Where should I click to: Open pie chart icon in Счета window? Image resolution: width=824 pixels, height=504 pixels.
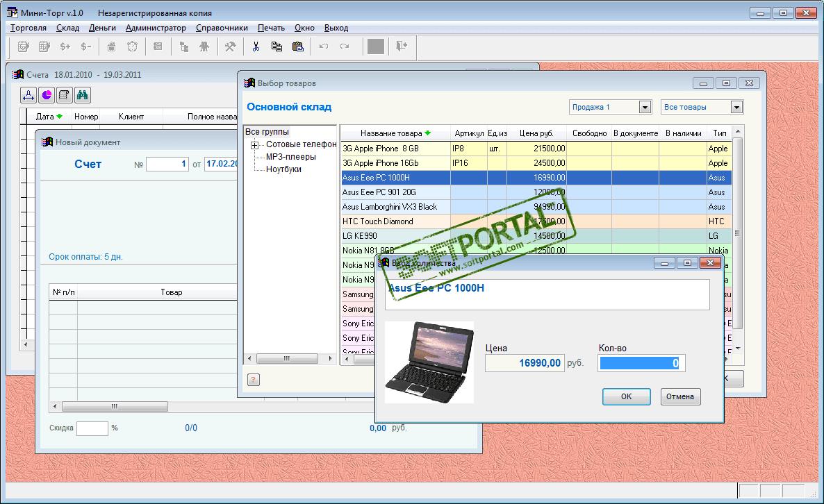pos(47,95)
